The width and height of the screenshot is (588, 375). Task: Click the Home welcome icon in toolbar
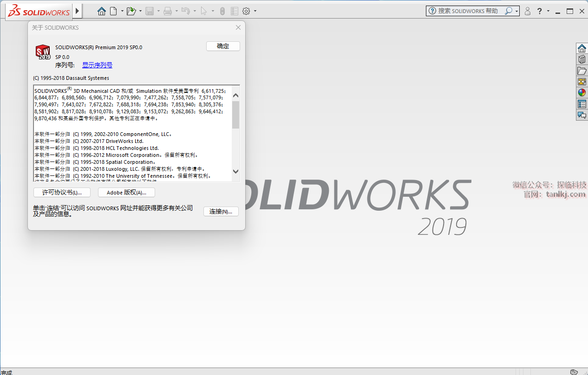[102, 11]
